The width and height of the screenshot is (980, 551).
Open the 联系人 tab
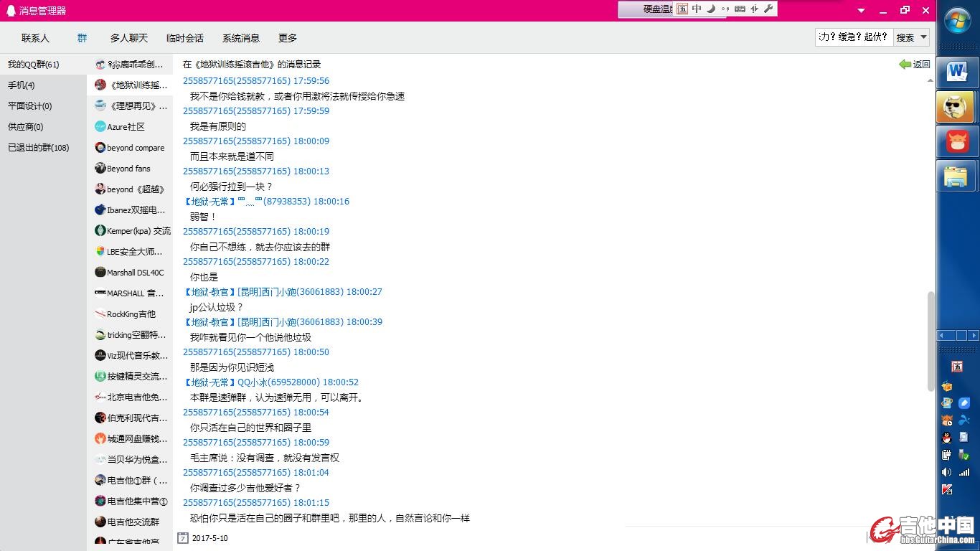[x=35, y=38]
